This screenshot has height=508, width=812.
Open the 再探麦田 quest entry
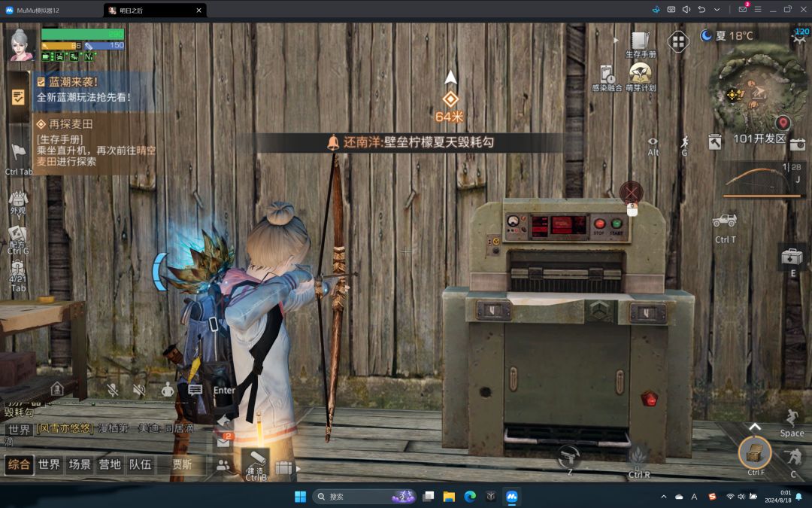[94, 144]
